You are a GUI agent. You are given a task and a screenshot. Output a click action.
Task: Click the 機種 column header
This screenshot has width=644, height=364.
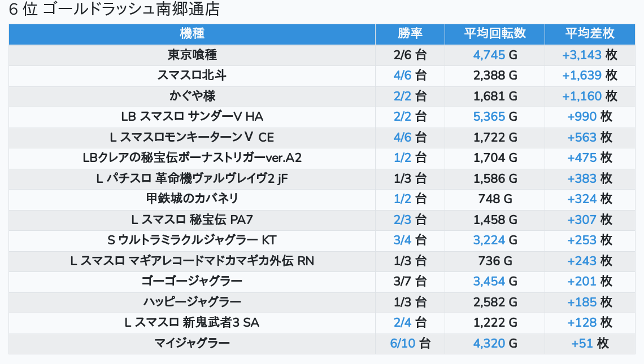[x=192, y=33]
